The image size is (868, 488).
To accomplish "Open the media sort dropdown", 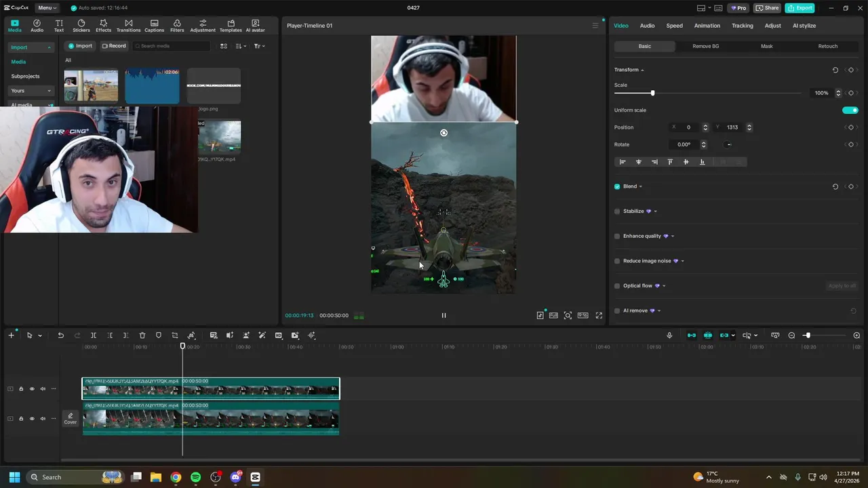I will 241,46.
